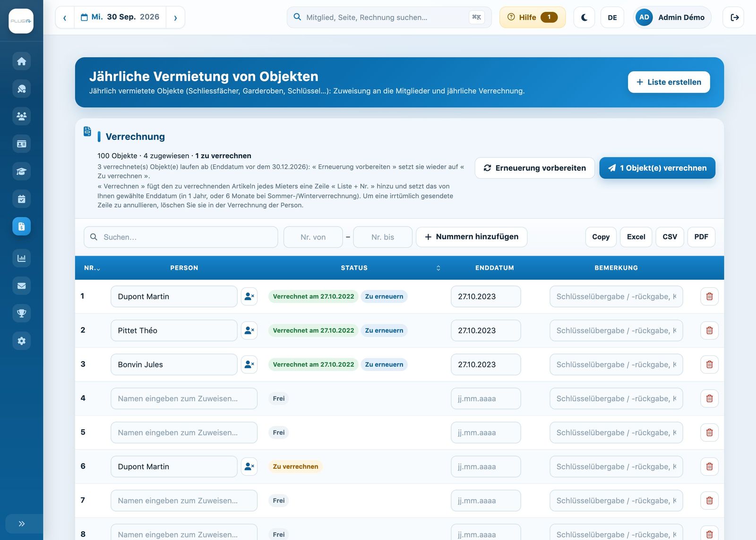Click Verrechnet am 27.10.2022 badge for Bonvin Jules

313,365
